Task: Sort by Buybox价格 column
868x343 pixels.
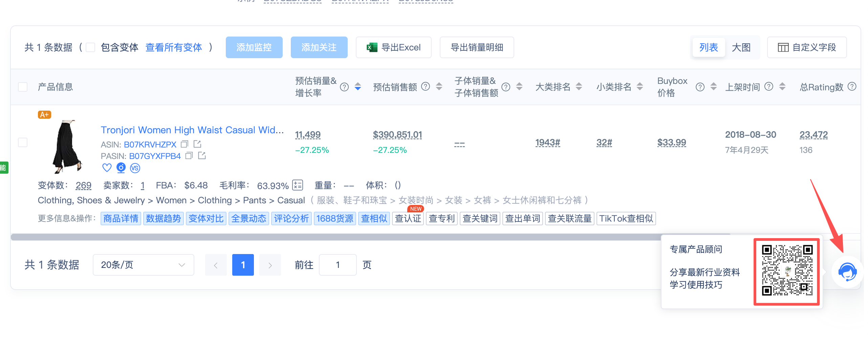Action: pyautogui.click(x=714, y=87)
